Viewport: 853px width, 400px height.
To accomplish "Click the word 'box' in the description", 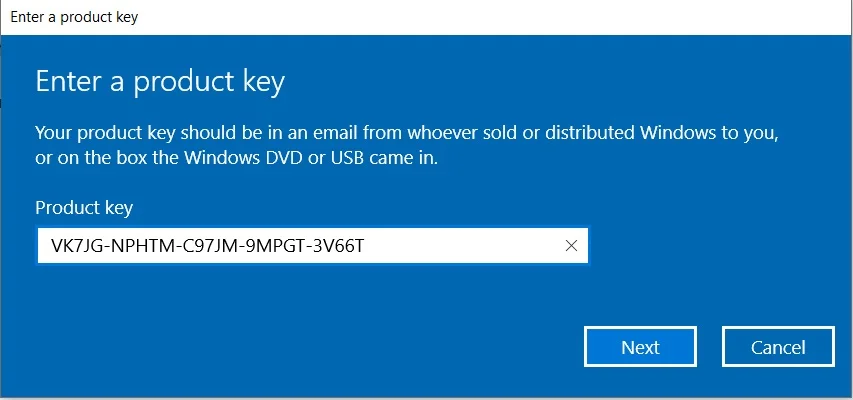I will tap(122, 160).
